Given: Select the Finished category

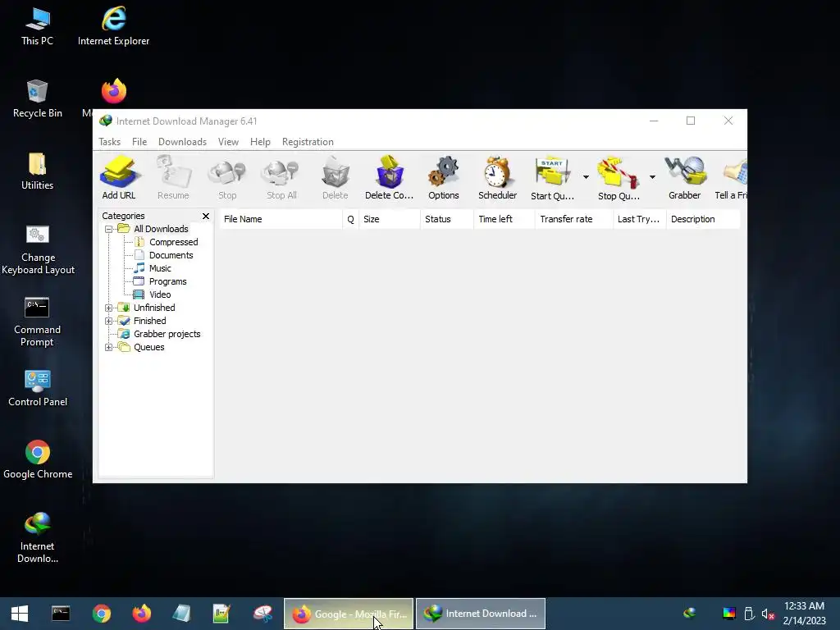Looking at the screenshot, I should (x=149, y=321).
